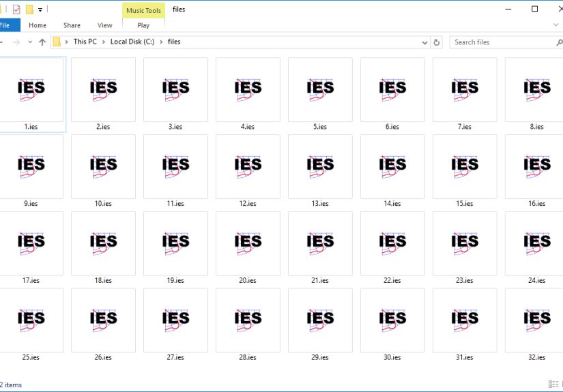The width and height of the screenshot is (563, 392).
Task: Click the forward navigation arrow
Action: [16, 42]
